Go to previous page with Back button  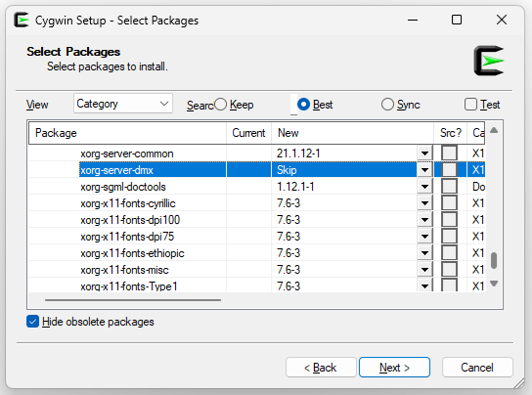coord(321,368)
